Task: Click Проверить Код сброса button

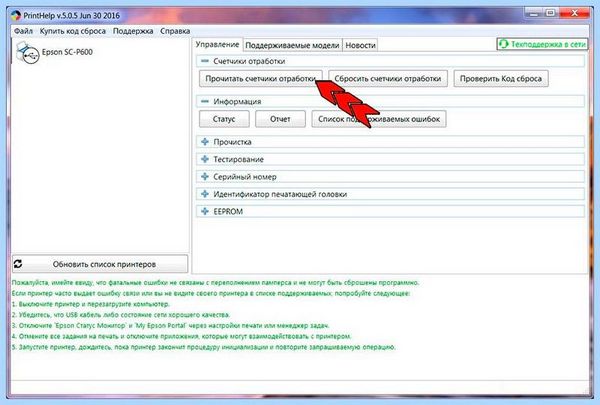Action: (x=501, y=78)
